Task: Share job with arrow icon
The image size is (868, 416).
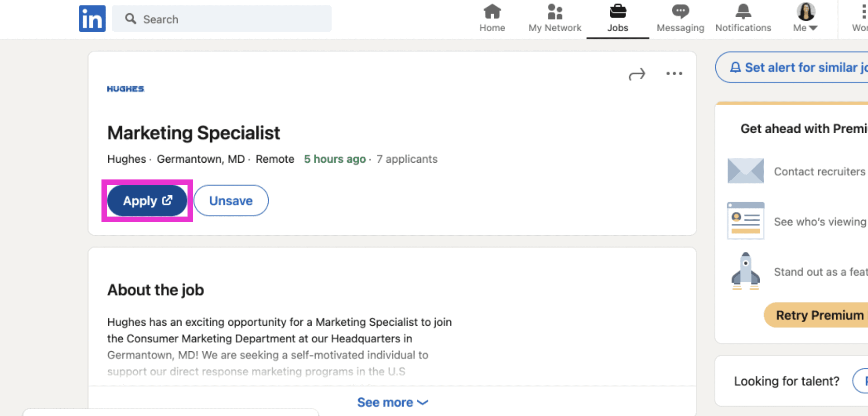Action: click(x=637, y=74)
